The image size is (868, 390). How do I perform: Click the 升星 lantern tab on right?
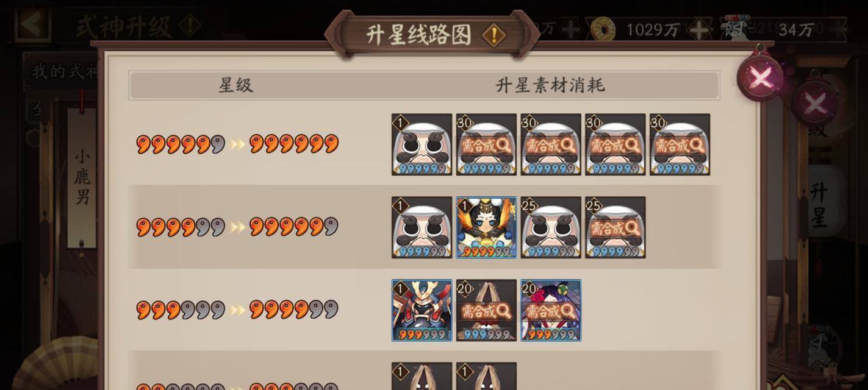819,204
